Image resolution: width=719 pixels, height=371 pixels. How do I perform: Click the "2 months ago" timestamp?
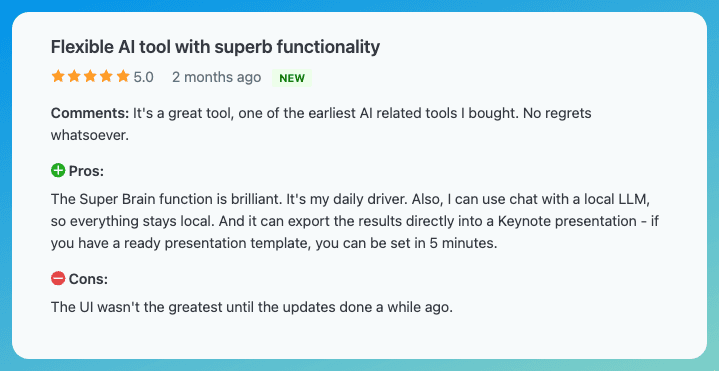216,78
